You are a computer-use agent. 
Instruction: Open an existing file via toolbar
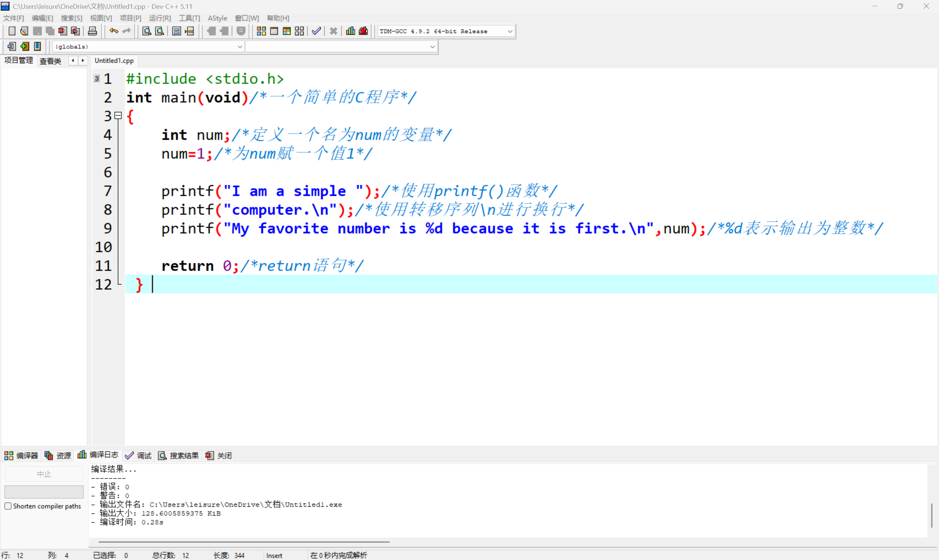[x=24, y=31]
